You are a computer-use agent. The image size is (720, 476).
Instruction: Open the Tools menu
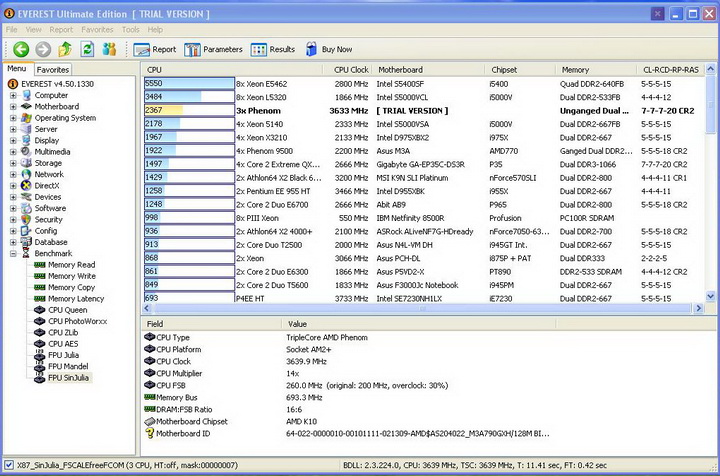click(x=130, y=29)
